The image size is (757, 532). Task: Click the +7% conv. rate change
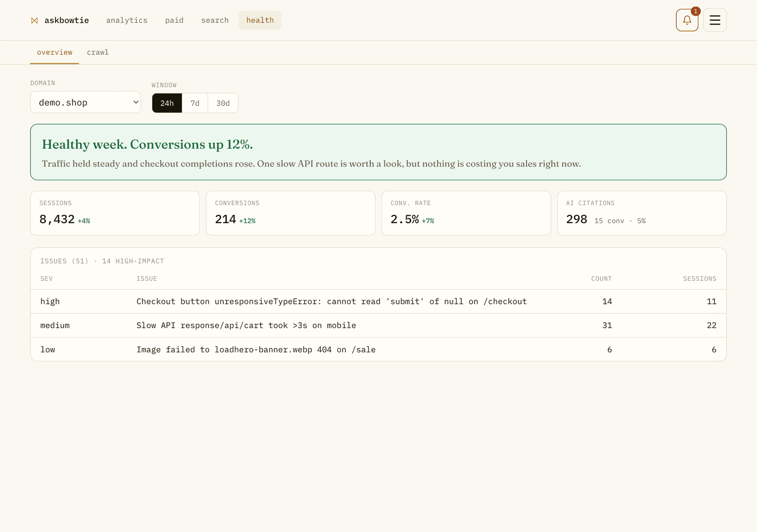428,221
